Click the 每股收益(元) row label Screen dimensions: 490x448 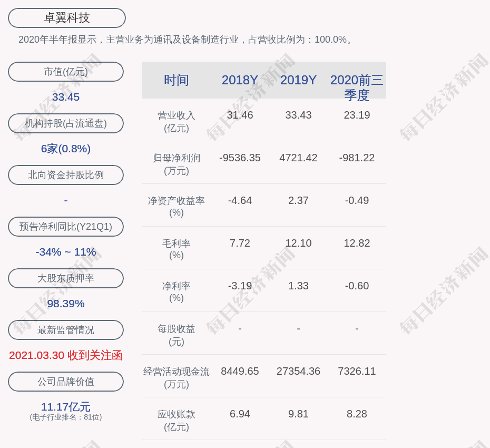pyautogui.click(x=177, y=335)
